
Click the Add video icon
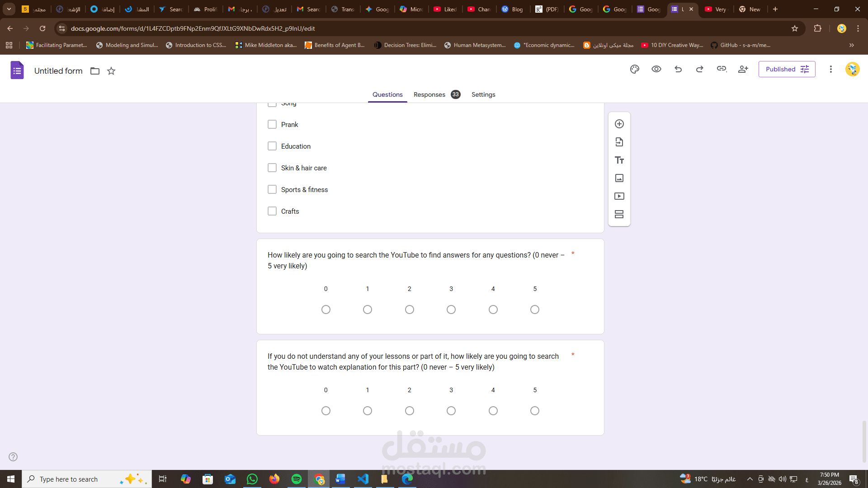point(619,196)
